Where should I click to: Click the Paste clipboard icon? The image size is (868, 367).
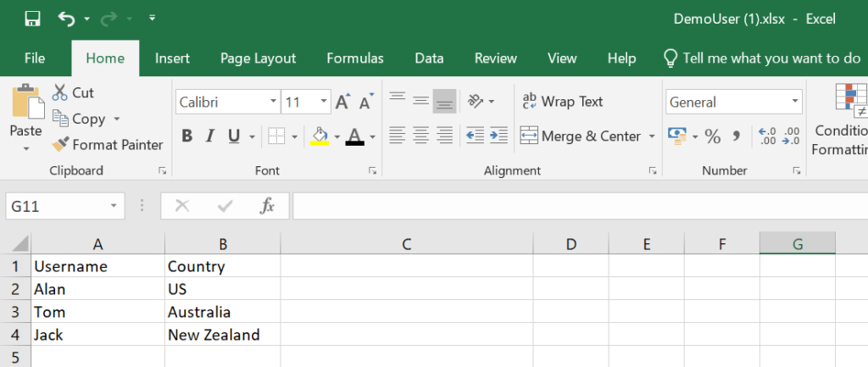click(x=26, y=102)
